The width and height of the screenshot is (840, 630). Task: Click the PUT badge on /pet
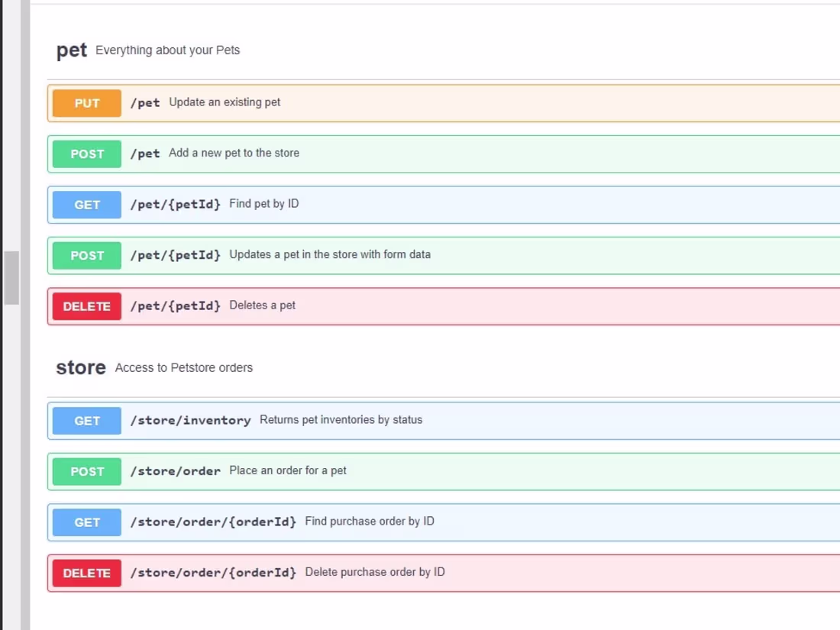point(86,103)
